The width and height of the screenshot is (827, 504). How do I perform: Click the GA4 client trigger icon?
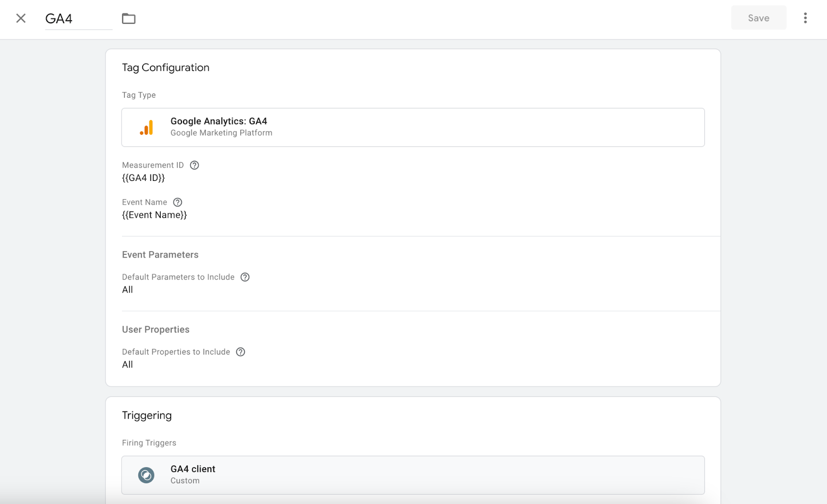pos(146,475)
